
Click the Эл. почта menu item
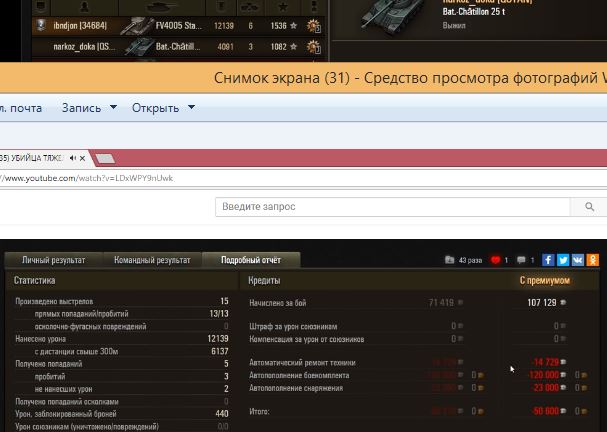point(21,108)
